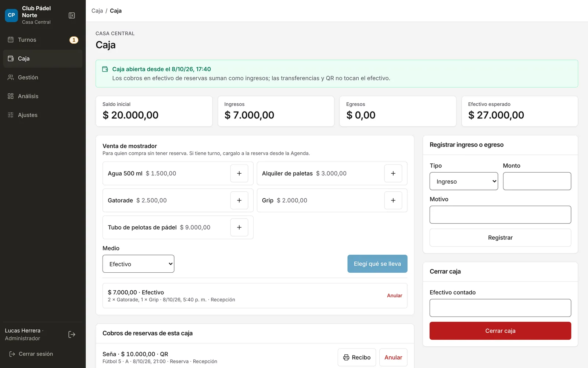Click the wallet icon in open-caja banner
The height and width of the screenshot is (368, 588).
(105, 69)
